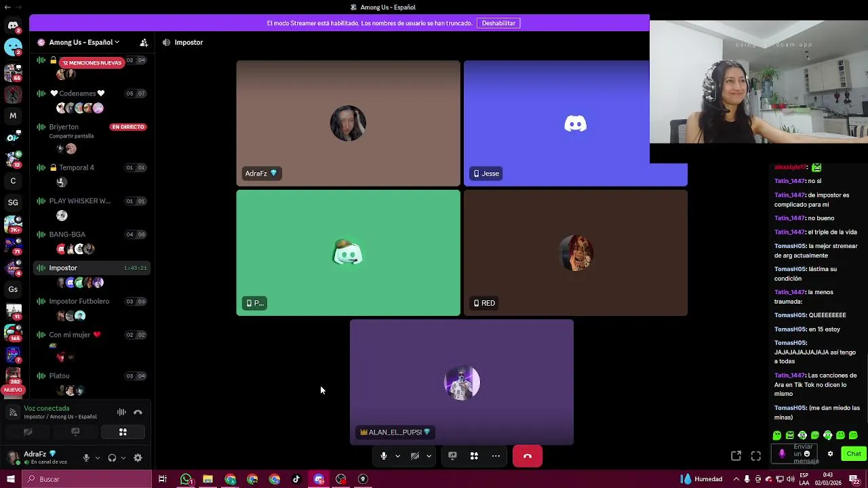Open activities icon in voice connected panel
This screenshot has width=868, height=488.
[123, 432]
